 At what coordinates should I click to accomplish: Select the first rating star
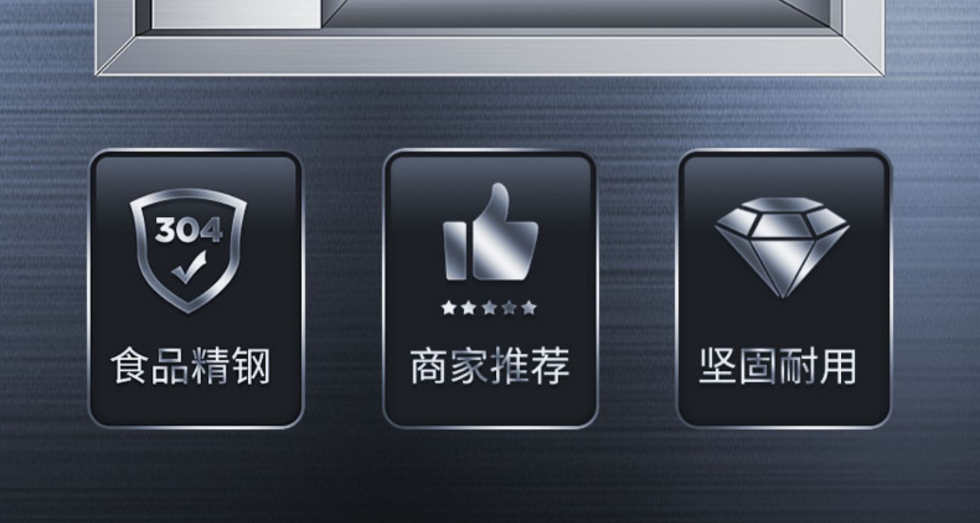(x=448, y=308)
